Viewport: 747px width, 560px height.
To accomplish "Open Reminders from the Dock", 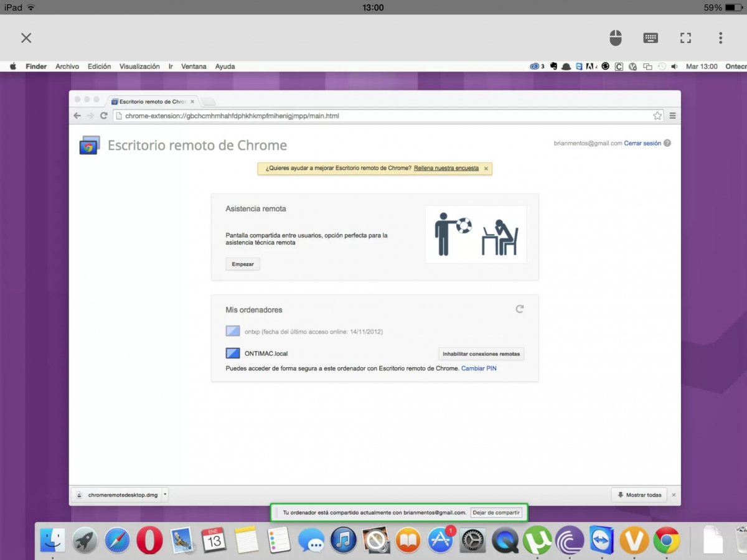I will [x=279, y=540].
